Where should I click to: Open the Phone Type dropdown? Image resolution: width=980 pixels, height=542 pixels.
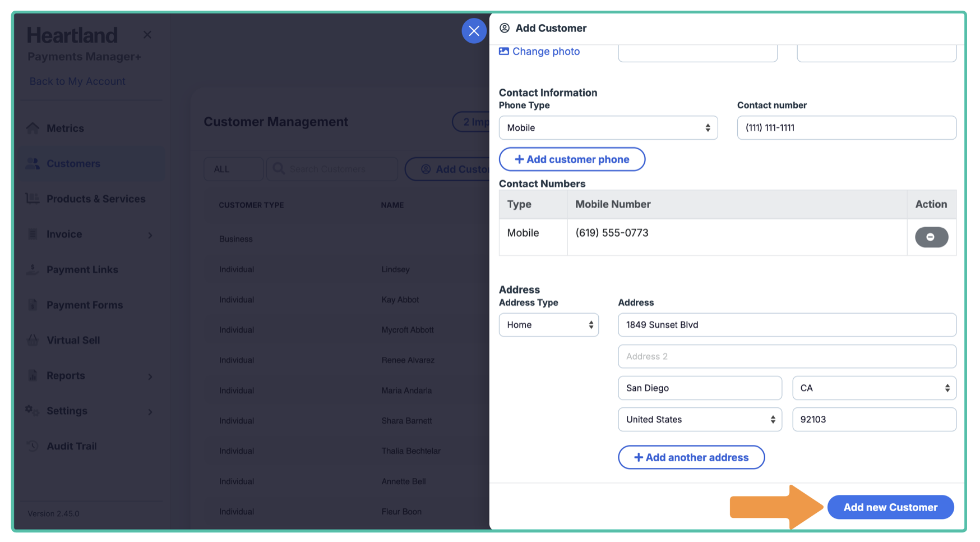pos(608,128)
